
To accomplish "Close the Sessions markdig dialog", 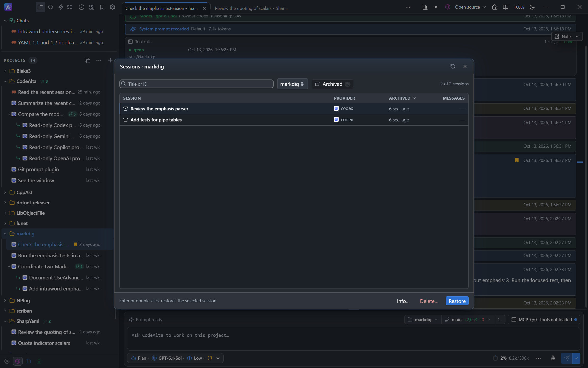I will click(x=465, y=66).
